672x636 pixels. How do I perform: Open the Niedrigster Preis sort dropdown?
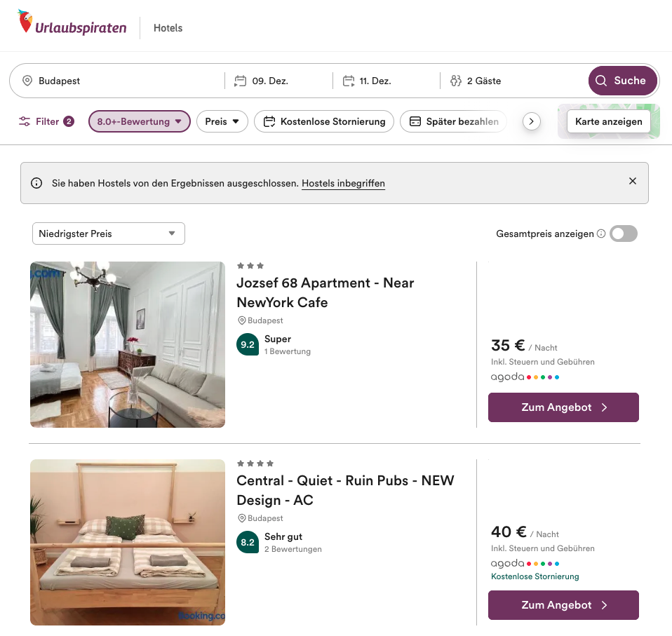(109, 234)
